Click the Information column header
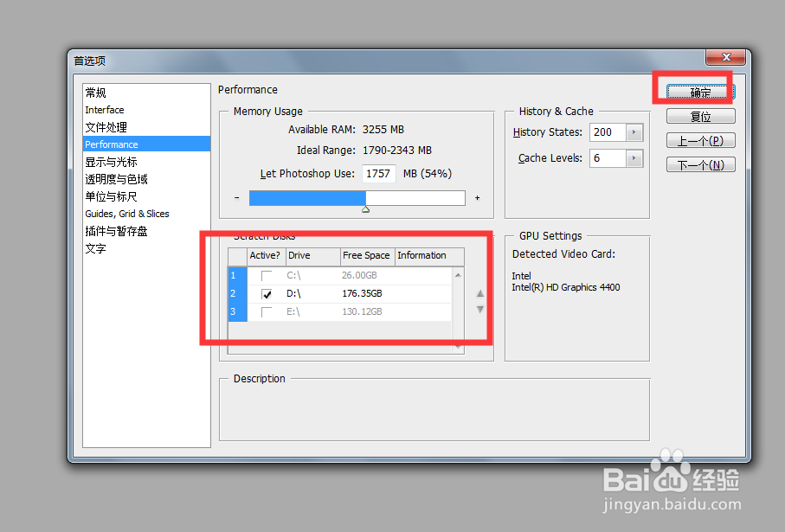The height and width of the screenshot is (532, 785). (x=429, y=256)
